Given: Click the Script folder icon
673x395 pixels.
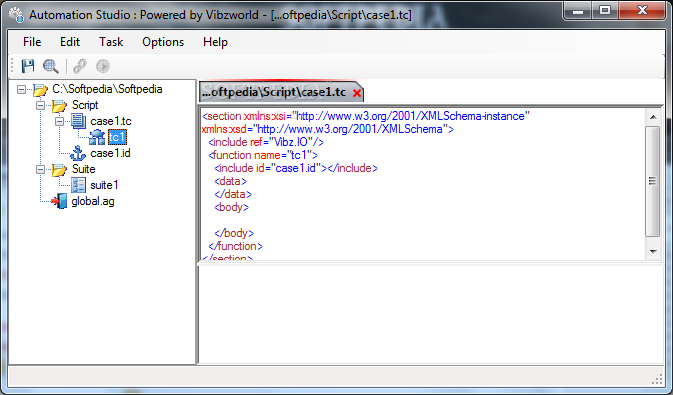Looking at the screenshot, I should tap(59, 106).
